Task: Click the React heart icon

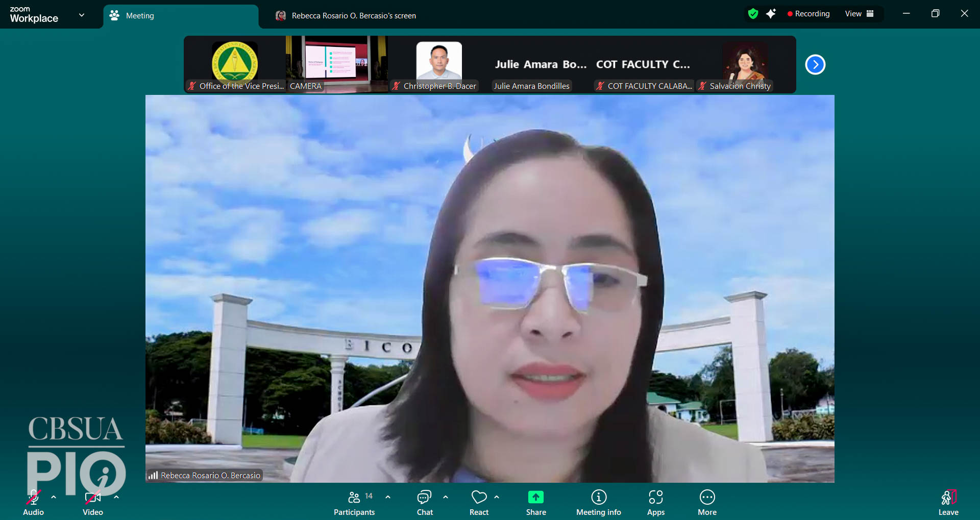Action: click(x=479, y=503)
